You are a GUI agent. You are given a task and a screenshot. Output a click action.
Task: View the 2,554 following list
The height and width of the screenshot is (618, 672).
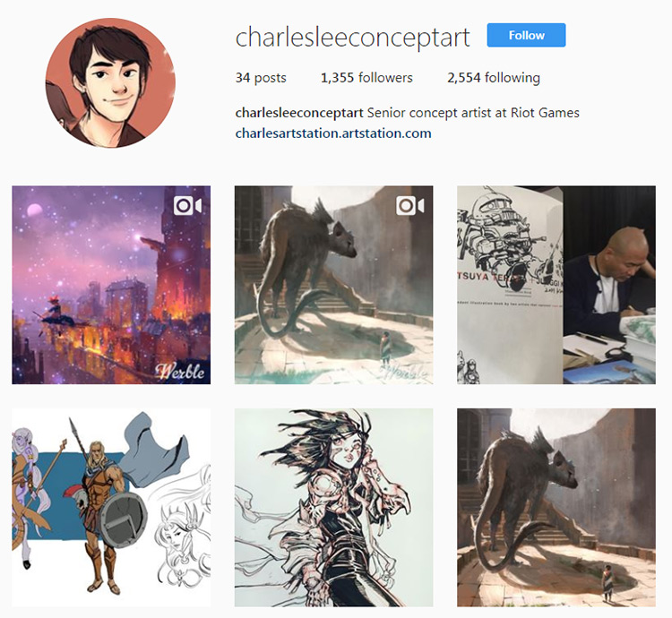[494, 78]
